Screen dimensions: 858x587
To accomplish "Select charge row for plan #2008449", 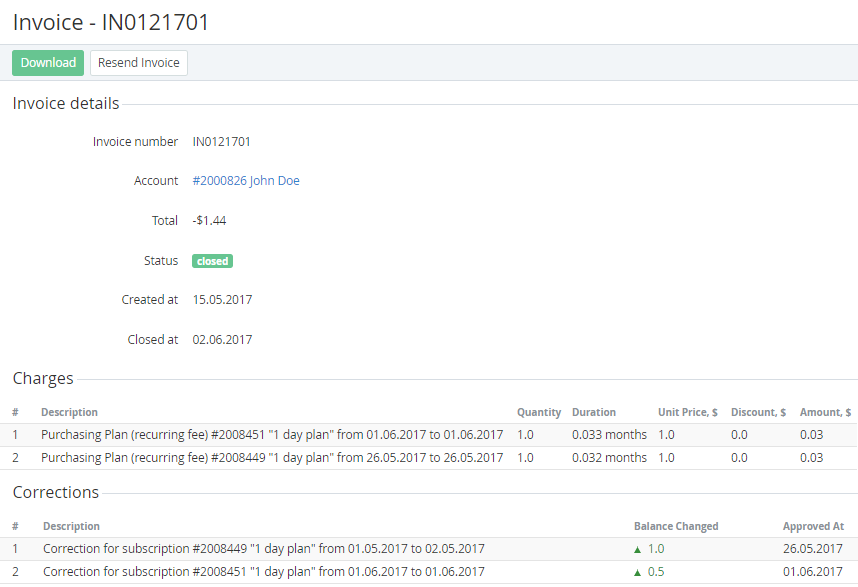I will (x=272, y=457).
